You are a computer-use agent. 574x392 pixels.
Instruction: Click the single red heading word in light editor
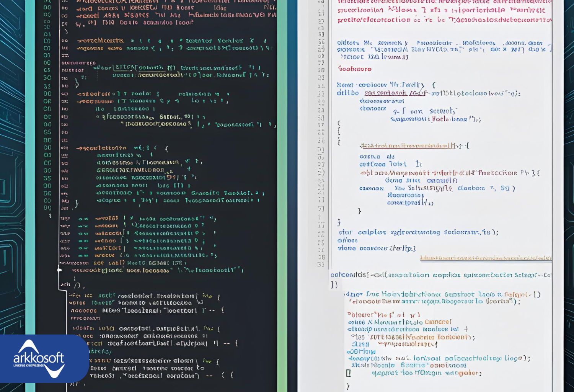(354, 69)
